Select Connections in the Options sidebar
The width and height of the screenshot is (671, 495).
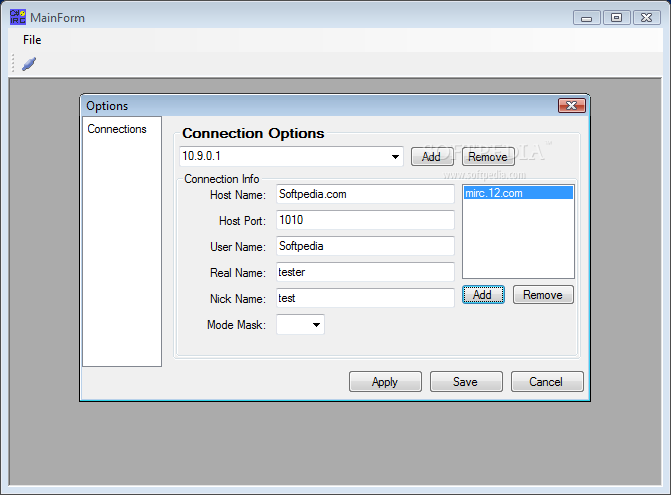[117, 129]
